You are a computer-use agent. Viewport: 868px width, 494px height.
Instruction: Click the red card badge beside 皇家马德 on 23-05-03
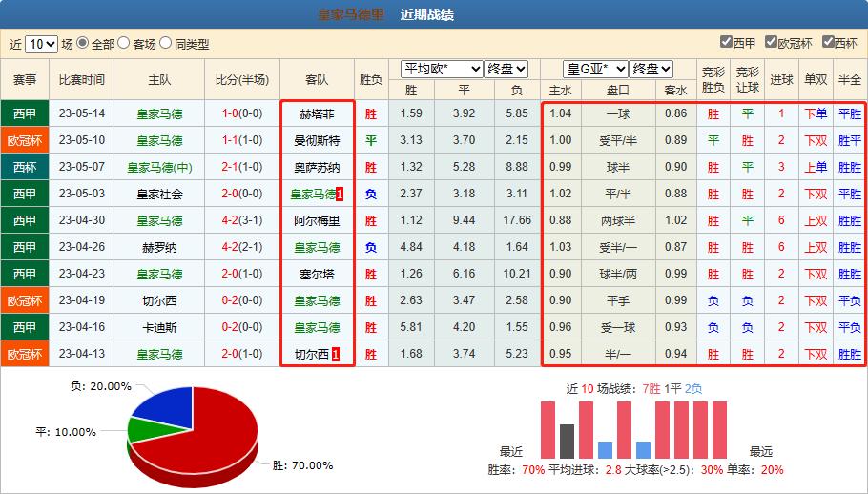(x=340, y=195)
